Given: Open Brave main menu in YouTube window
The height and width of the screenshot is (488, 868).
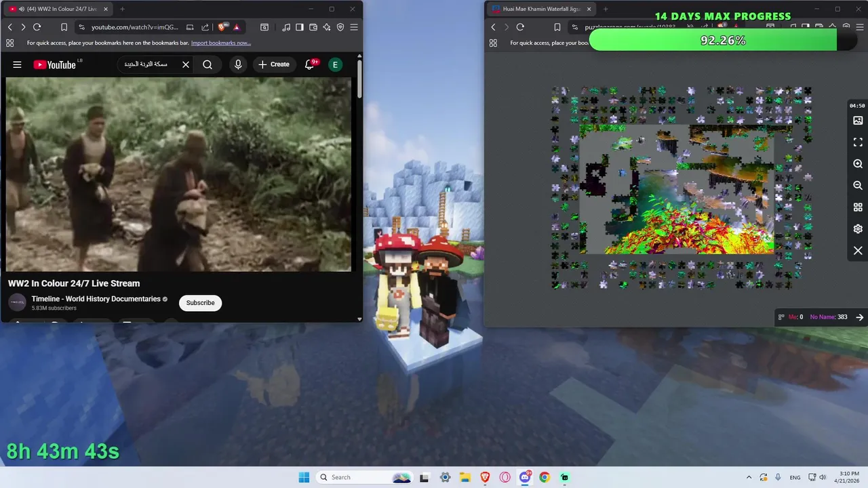Looking at the screenshot, I should click(354, 27).
